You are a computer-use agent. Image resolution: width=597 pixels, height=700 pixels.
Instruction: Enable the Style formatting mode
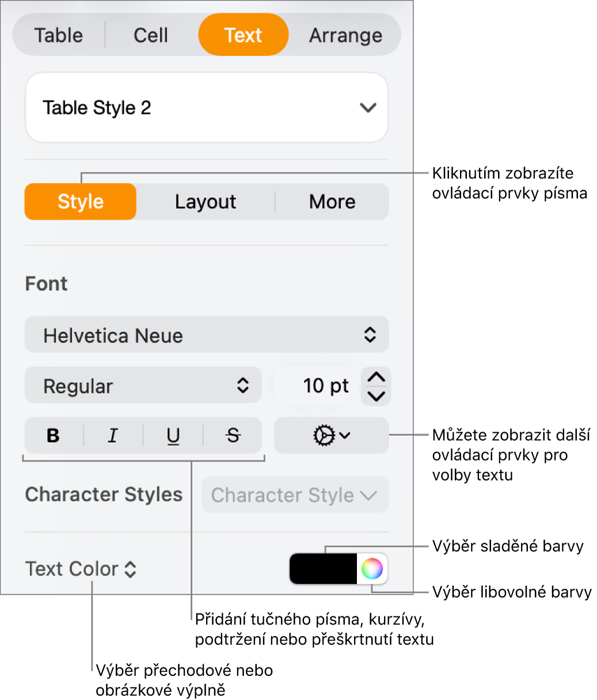point(79,201)
